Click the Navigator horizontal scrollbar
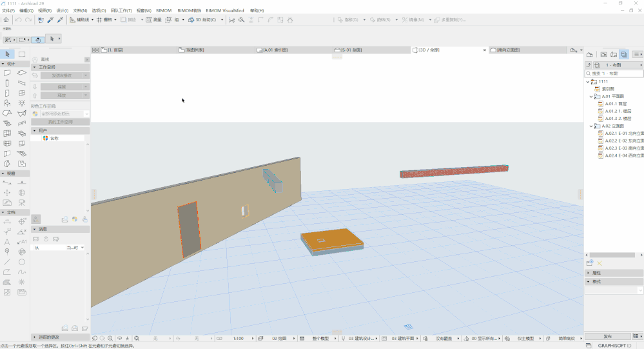This screenshot has width=644, height=349. (612, 255)
